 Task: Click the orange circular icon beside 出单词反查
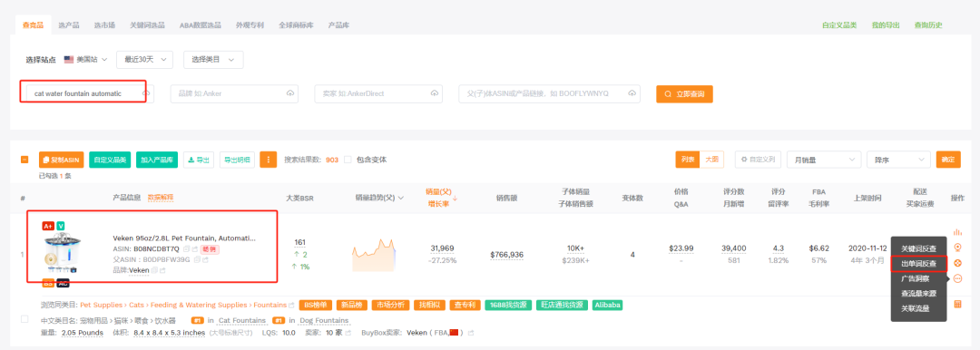point(957,263)
